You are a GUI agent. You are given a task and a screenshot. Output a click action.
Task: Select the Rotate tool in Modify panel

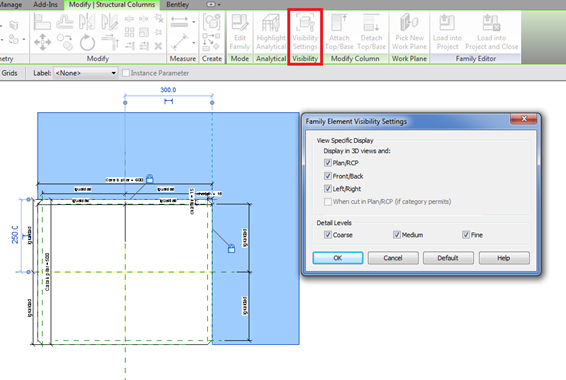point(87,43)
